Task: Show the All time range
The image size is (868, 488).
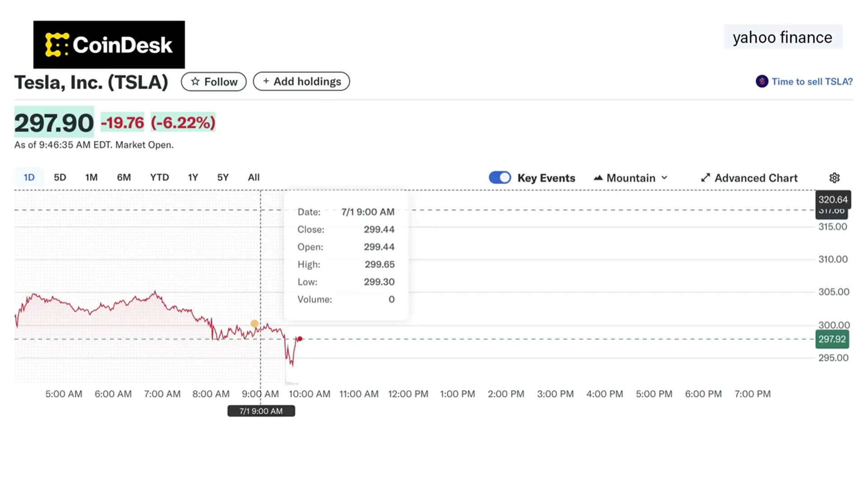Action: 254,177
